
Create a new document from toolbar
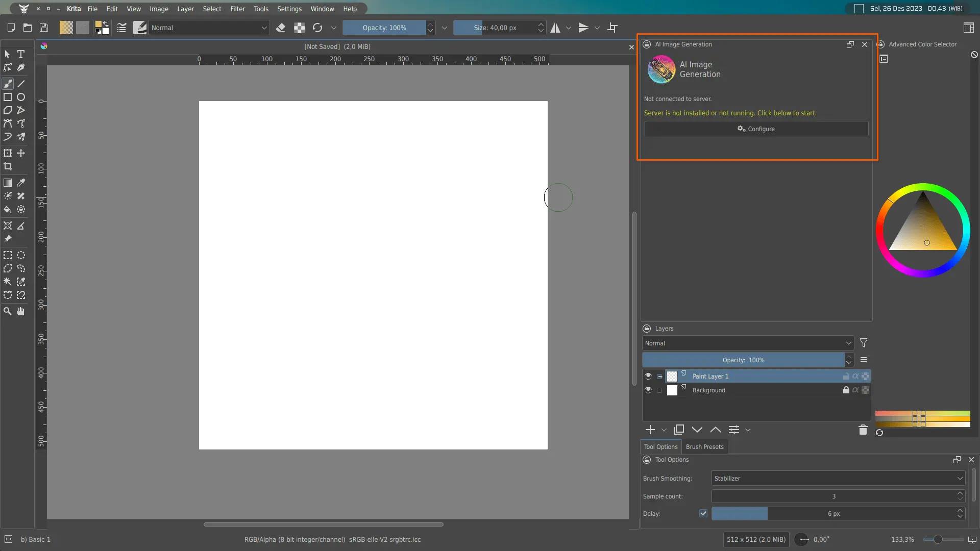pyautogui.click(x=11, y=28)
